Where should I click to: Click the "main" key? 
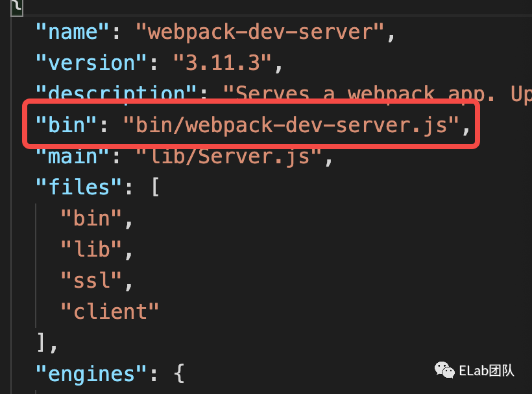[72, 156]
